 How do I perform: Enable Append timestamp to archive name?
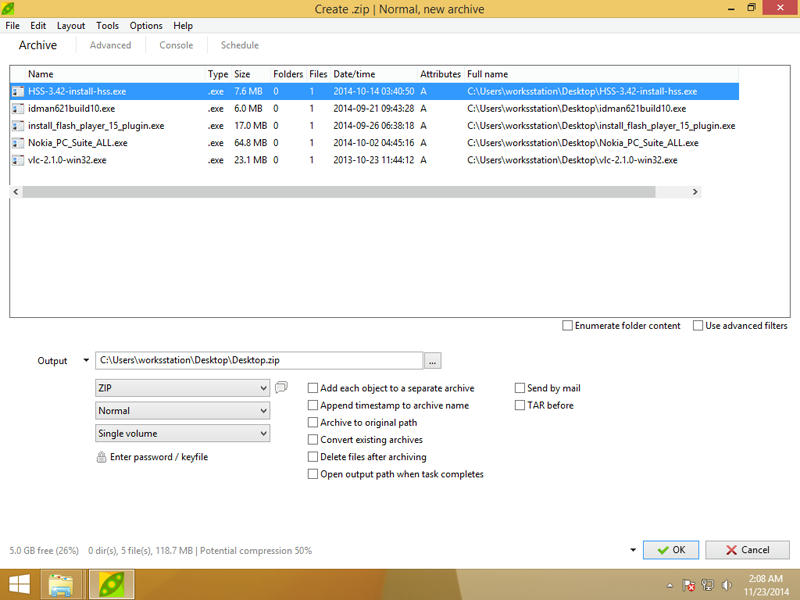click(x=313, y=406)
